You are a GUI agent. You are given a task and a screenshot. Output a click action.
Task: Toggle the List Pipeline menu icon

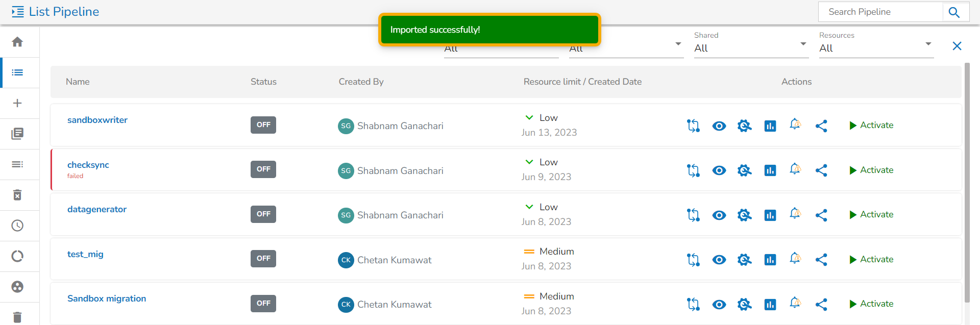18,12
